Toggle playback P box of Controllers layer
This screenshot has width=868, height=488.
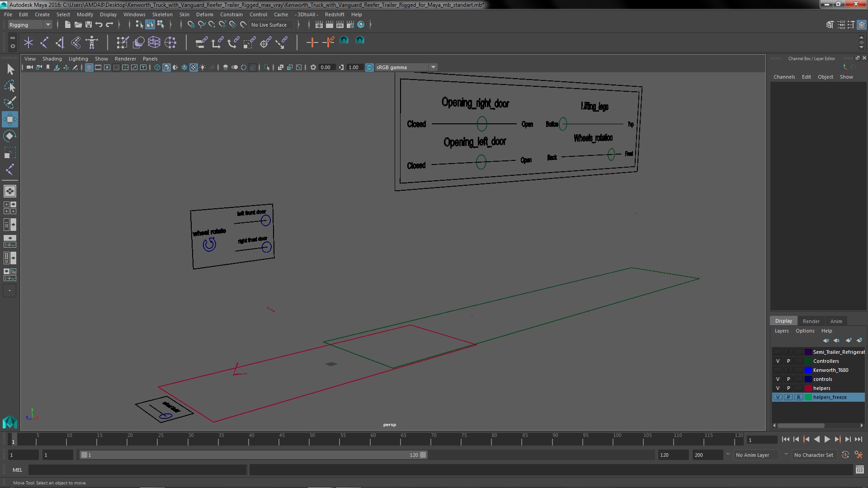788,361
